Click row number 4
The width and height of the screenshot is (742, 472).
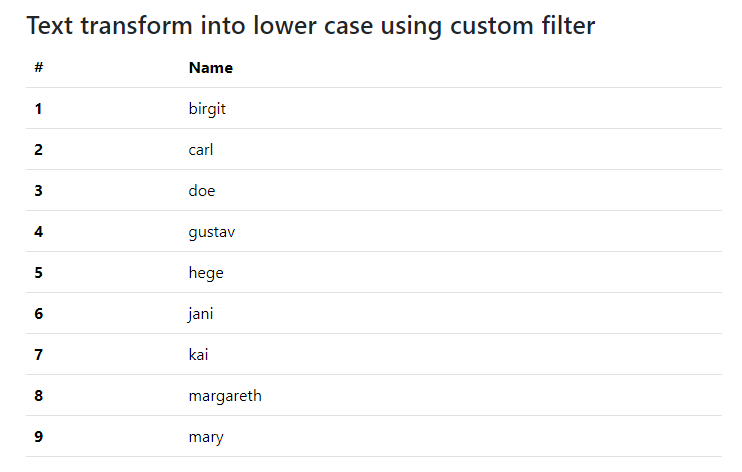coord(38,232)
